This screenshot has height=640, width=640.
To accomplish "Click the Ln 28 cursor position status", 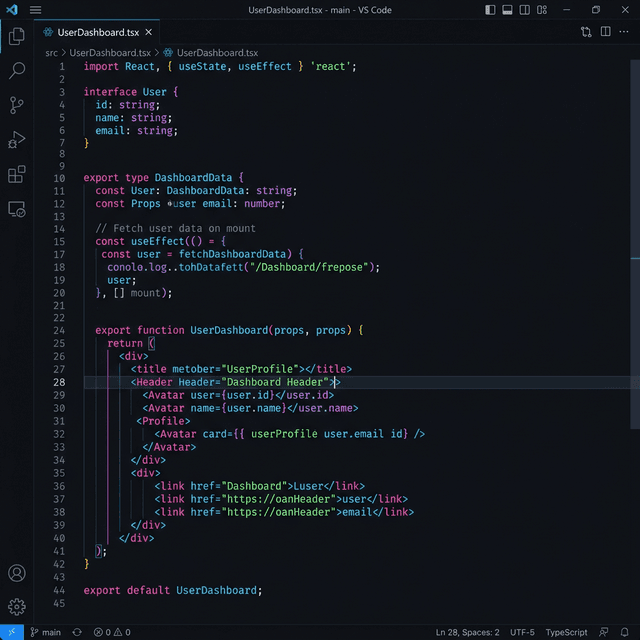I will point(467,632).
